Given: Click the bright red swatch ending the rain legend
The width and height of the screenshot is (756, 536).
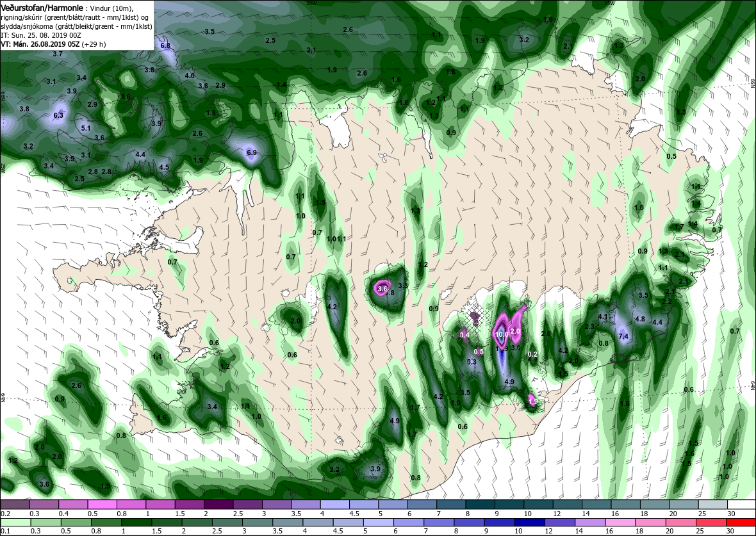Looking at the screenshot, I should pos(741,523).
